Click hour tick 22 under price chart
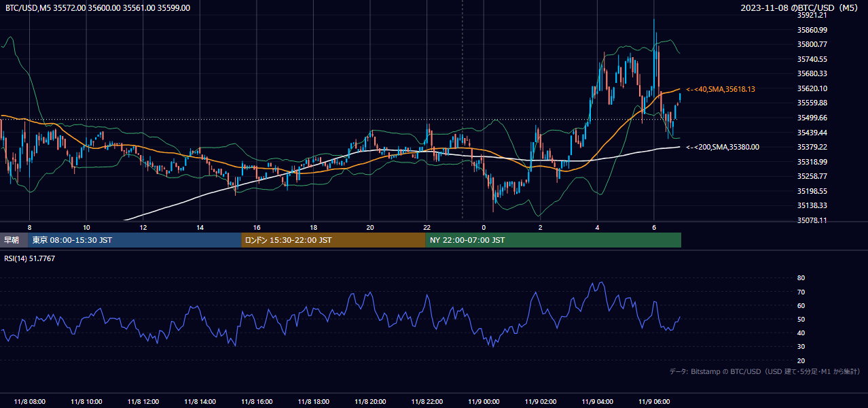Image resolution: width=868 pixels, height=408 pixels. point(427,227)
